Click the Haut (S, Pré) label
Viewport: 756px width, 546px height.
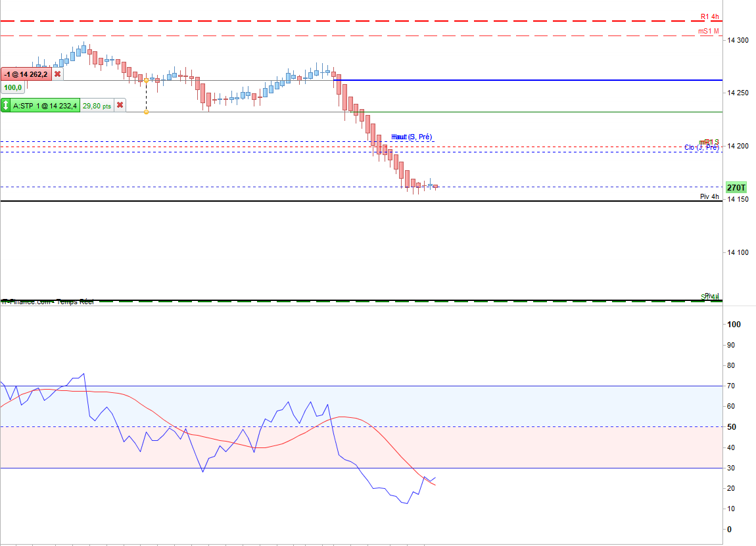click(x=412, y=137)
